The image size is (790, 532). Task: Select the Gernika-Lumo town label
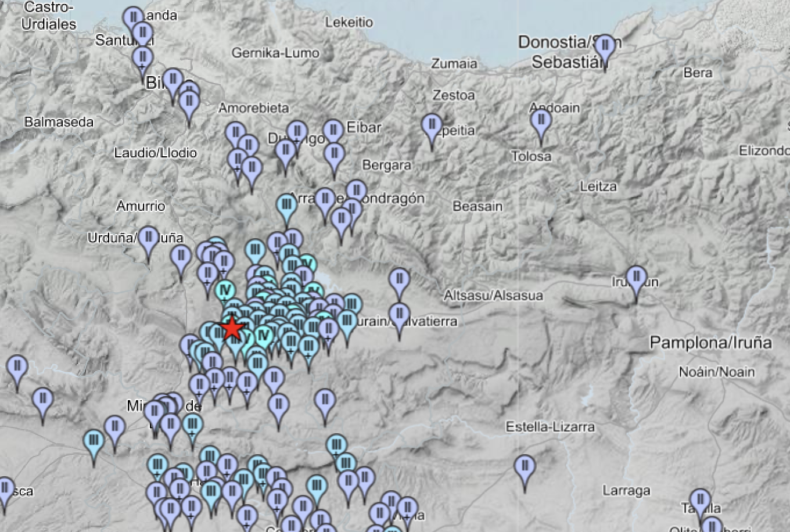(275, 53)
